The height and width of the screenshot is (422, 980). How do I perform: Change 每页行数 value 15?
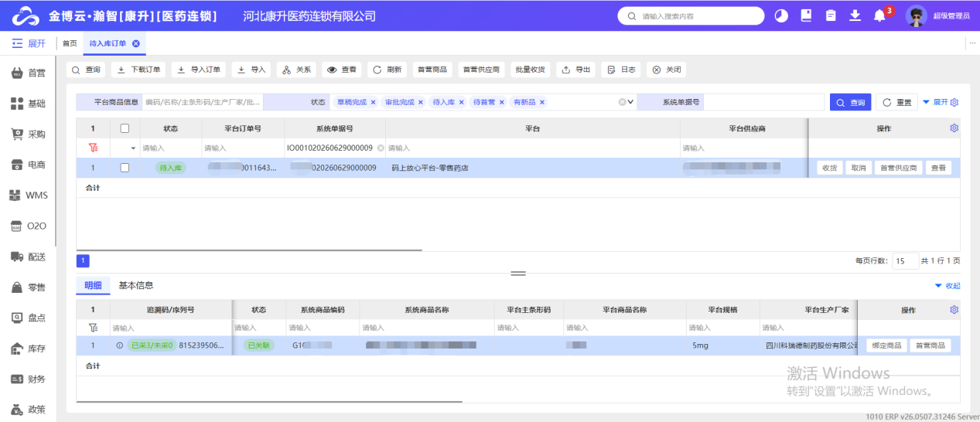click(x=905, y=261)
